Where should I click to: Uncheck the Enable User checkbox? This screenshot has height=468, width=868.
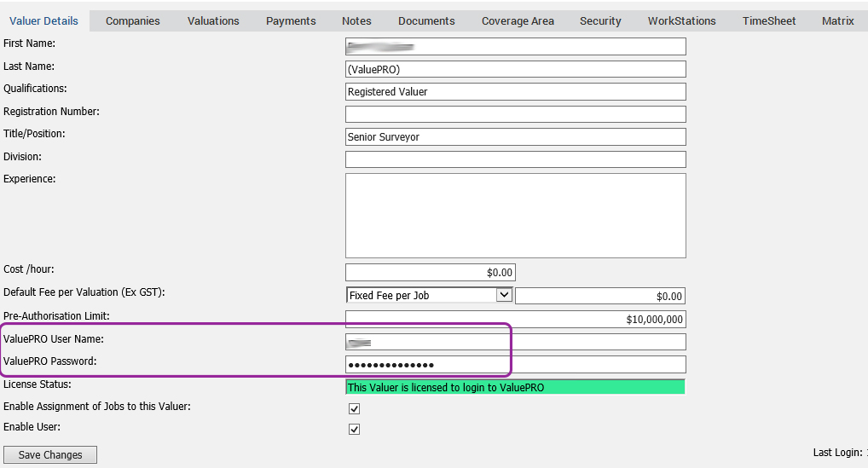[x=355, y=430]
